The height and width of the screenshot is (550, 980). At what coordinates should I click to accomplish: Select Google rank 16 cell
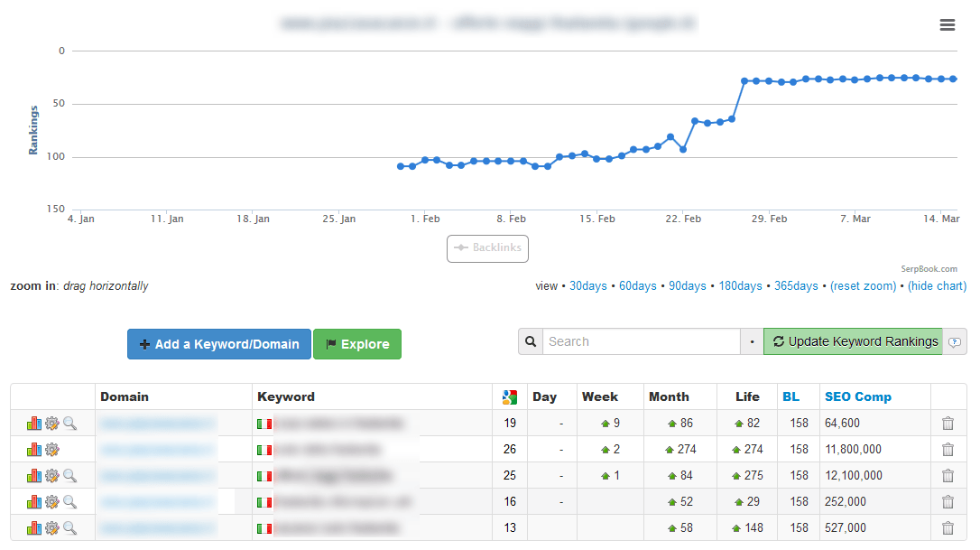coord(510,502)
